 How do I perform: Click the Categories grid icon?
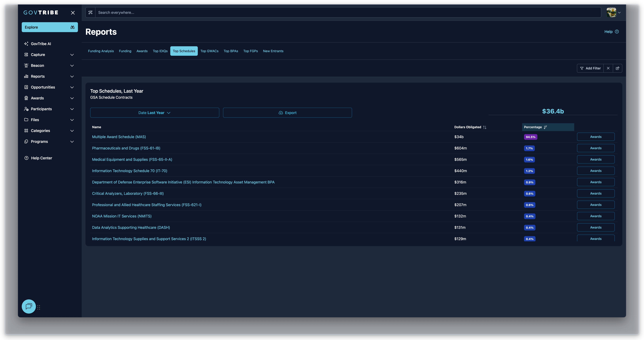pos(26,131)
